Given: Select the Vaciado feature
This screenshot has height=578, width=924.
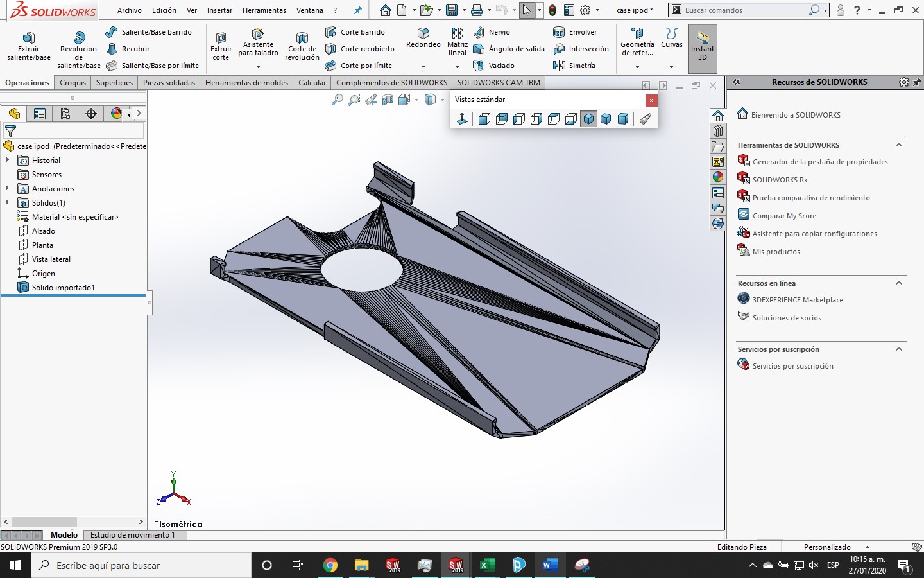Looking at the screenshot, I should (x=493, y=66).
